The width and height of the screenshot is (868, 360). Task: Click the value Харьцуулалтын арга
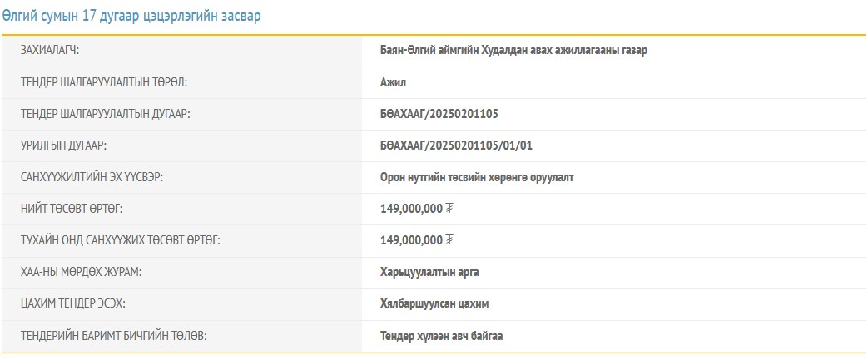(429, 272)
